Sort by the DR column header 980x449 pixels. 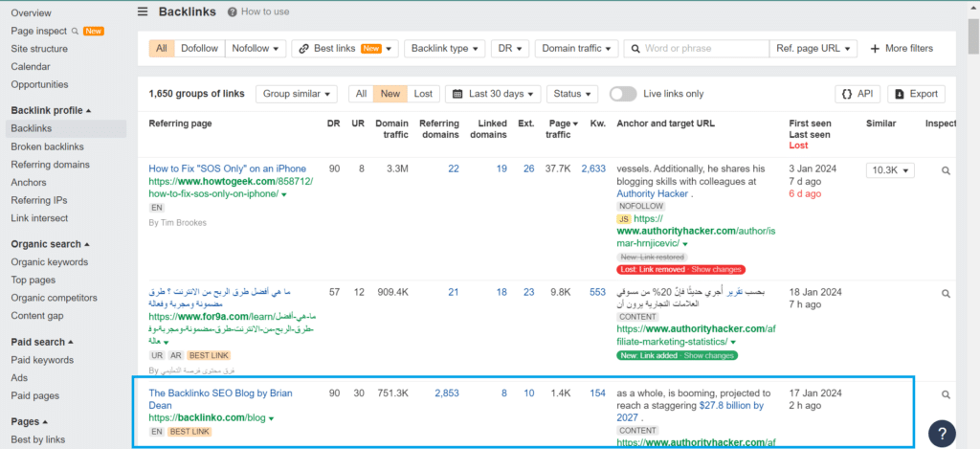point(334,123)
